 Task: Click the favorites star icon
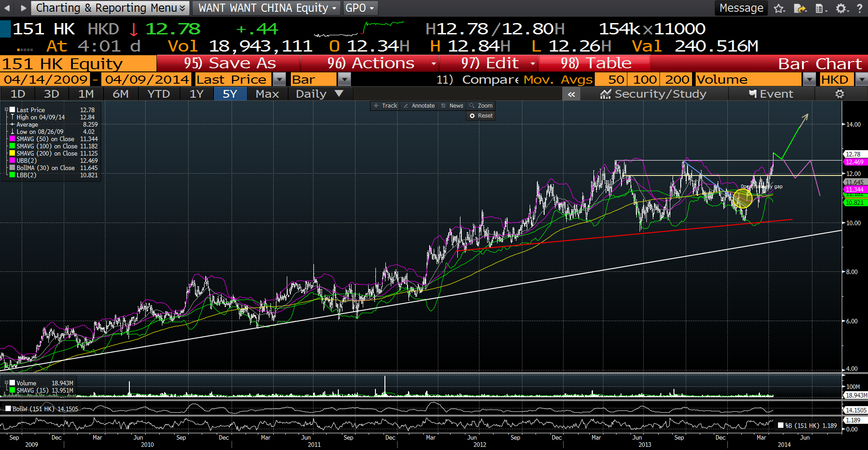click(x=779, y=8)
